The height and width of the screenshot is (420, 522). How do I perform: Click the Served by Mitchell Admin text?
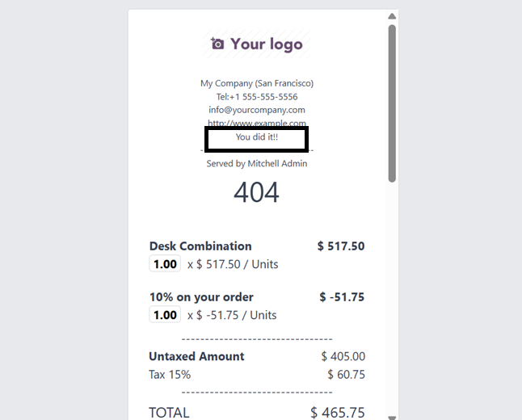[x=257, y=163]
